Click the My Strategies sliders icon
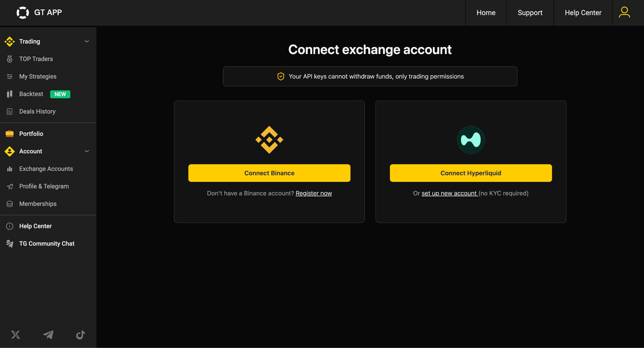The width and height of the screenshot is (644, 348). pos(10,77)
